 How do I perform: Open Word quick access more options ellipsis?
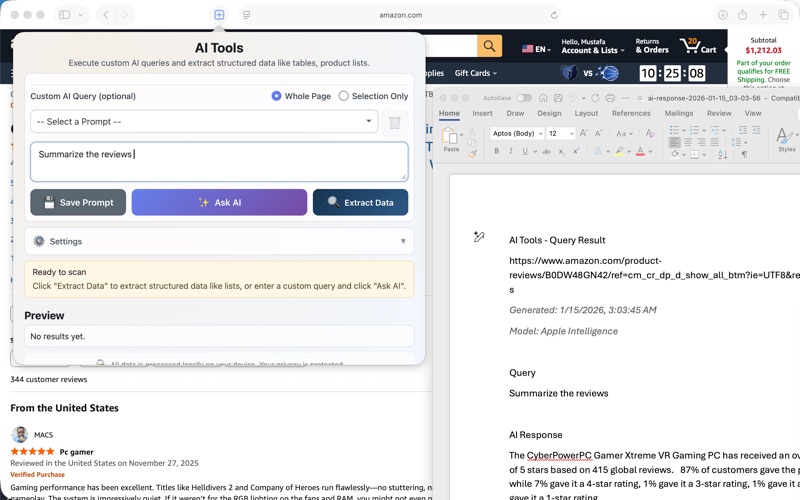click(x=626, y=98)
